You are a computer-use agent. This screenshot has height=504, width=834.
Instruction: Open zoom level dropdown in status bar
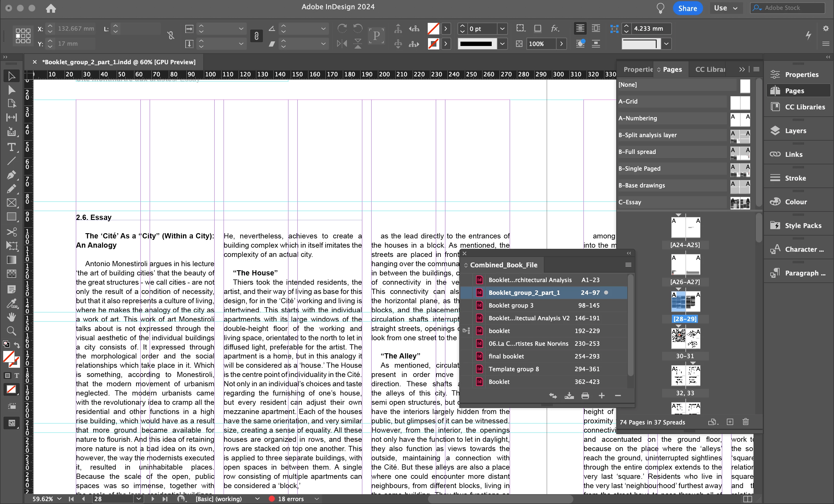click(x=60, y=499)
